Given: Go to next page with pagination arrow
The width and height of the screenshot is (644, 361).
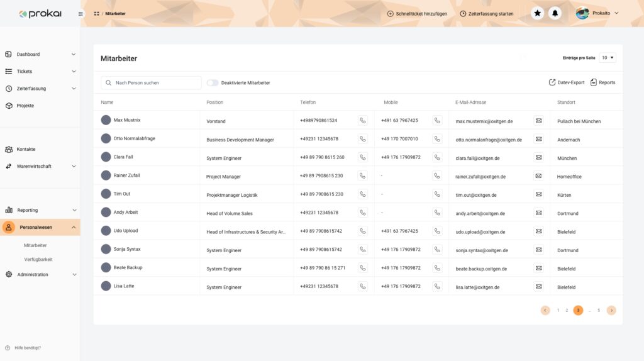Looking at the screenshot, I should [611, 310].
